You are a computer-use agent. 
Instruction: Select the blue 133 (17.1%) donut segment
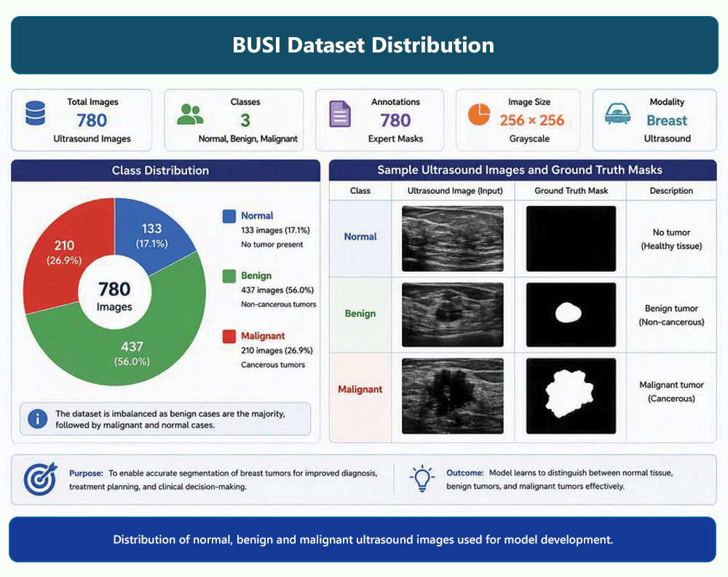click(152, 235)
